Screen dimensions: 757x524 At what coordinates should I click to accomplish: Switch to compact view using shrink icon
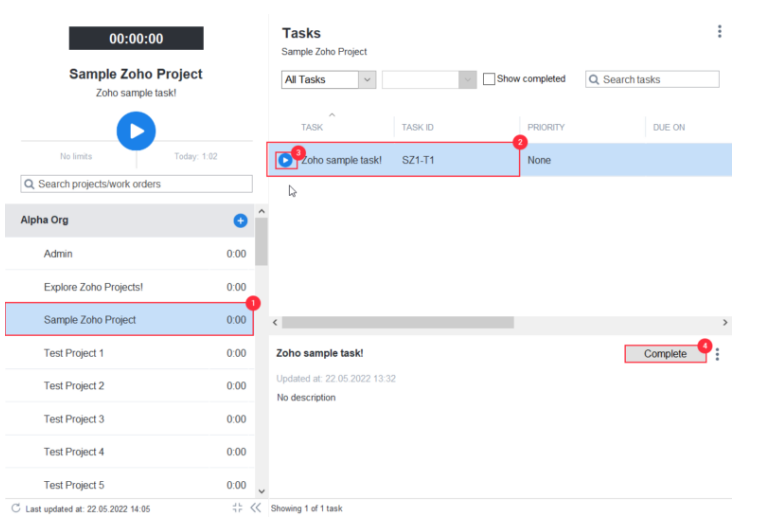pyautogui.click(x=237, y=508)
